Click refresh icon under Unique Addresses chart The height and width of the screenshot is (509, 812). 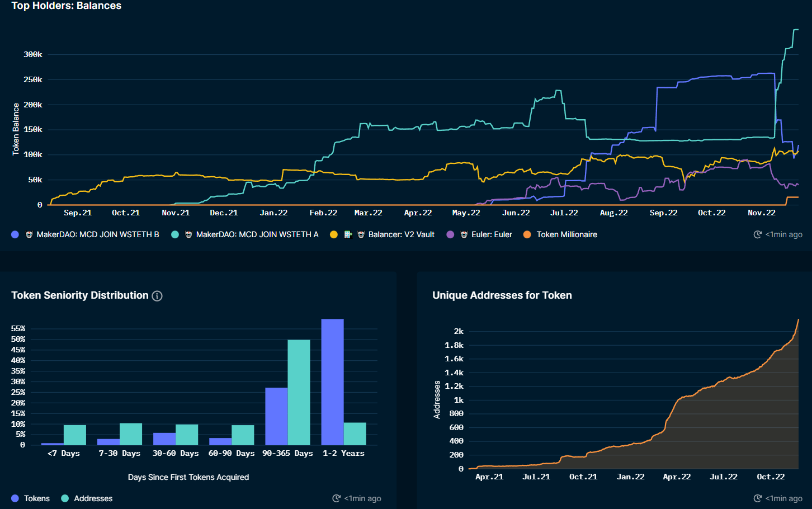(758, 498)
